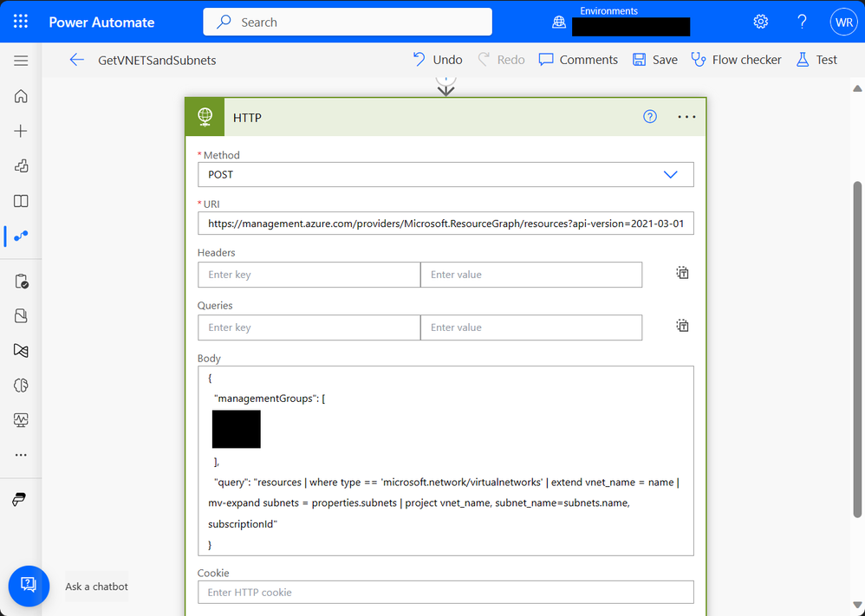Expand the Method POST dropdown
The width and height of the screenshot is (865, 616).
click(670, 174)
